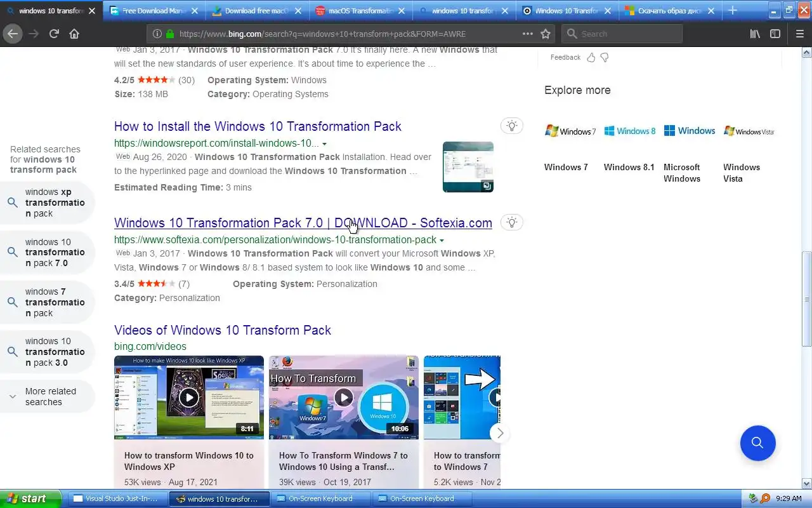This screenshot has width=812, height=508.
Task: Open 'How to transform Windows 10 to Windows XP' title
Action: pyautogui.click(x=188, y=461)
